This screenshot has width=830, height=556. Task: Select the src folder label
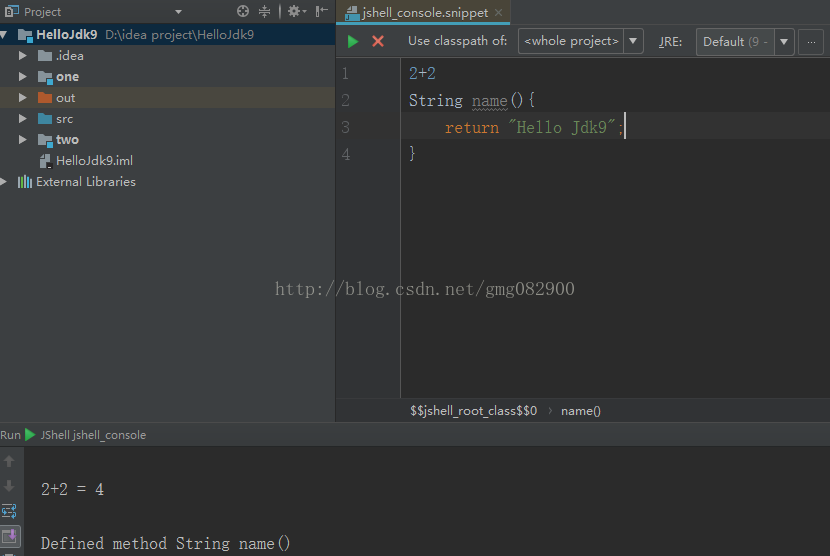tap(65, 119)
